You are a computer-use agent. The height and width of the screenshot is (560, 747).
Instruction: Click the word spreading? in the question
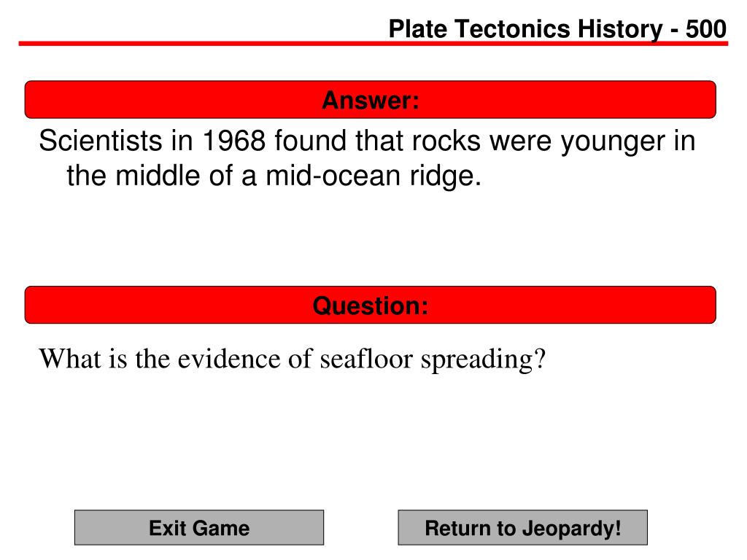coord(483,360)
